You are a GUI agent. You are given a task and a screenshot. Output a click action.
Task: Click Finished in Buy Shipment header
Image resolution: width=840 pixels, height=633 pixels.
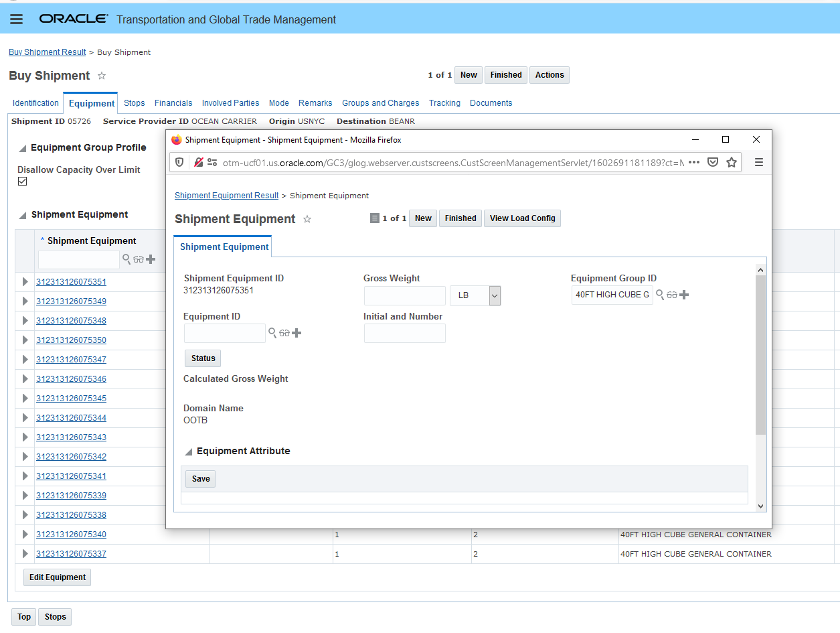click(x=506, y=75)
